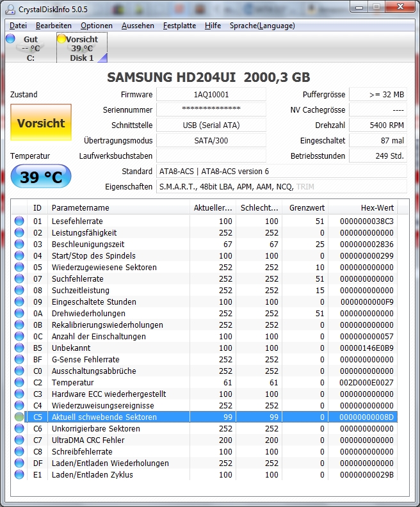420x507 pixels.
Task: Click the empty Laufwerksbuchstaben field
Action: pos(211,156)
